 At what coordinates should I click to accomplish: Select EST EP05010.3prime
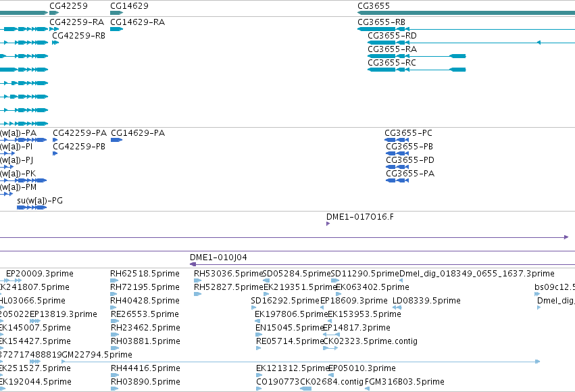click(362, 368)
